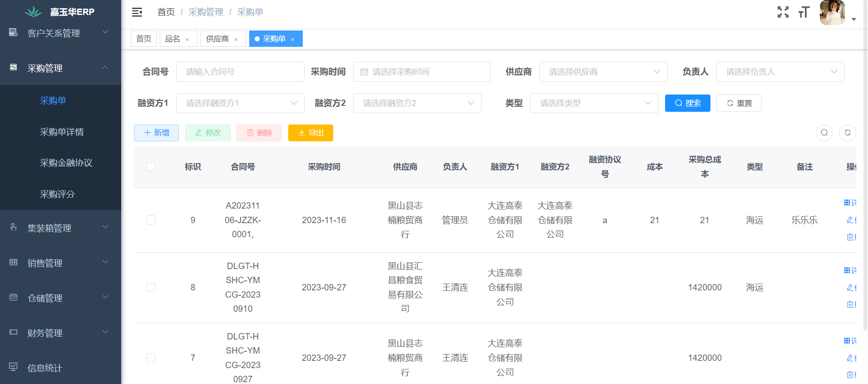Expand 销售管理 menu
Screen dimensions: 868x384
coord(105,262)
